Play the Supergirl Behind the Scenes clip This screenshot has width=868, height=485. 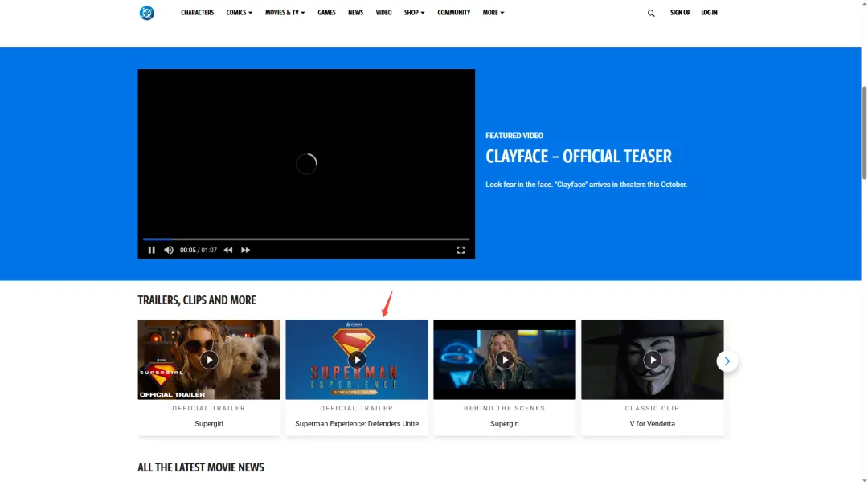point(504,360)
